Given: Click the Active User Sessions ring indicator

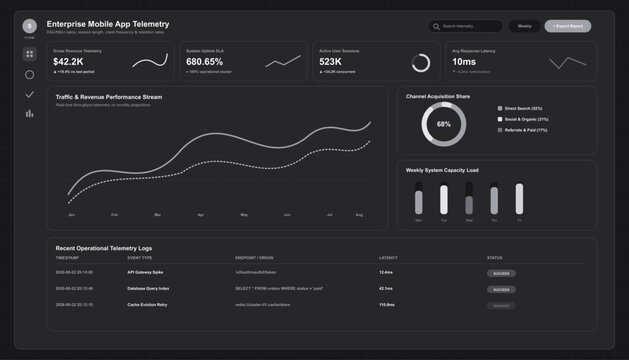Looking at the screenshot, I should [x=420, y=63].
